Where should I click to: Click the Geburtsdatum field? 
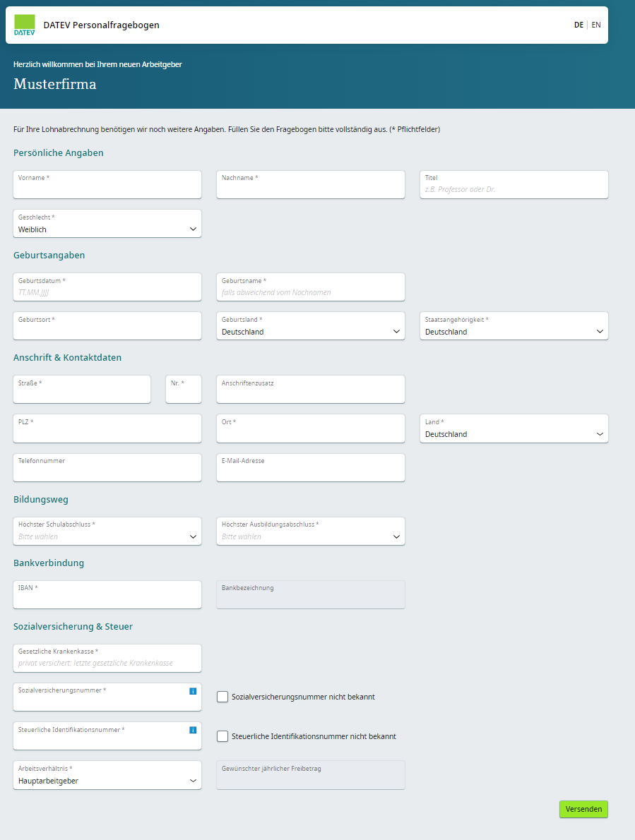point(107,287)
